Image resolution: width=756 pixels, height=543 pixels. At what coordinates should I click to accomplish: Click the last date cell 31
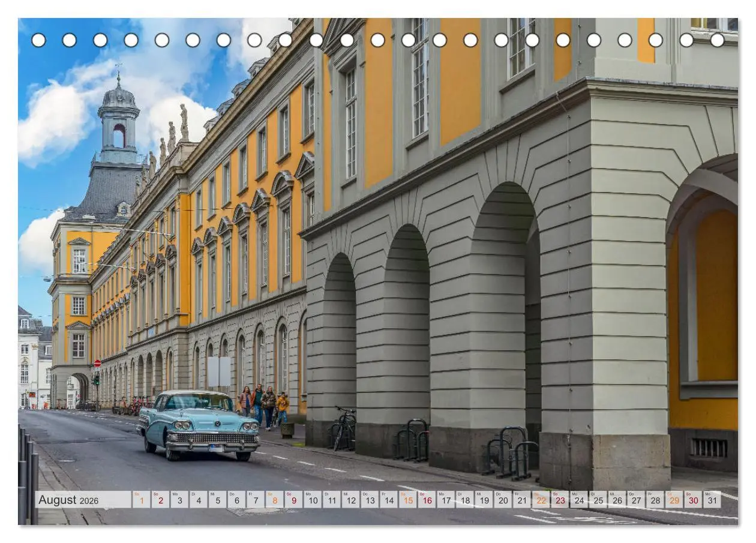click(712, 500)
